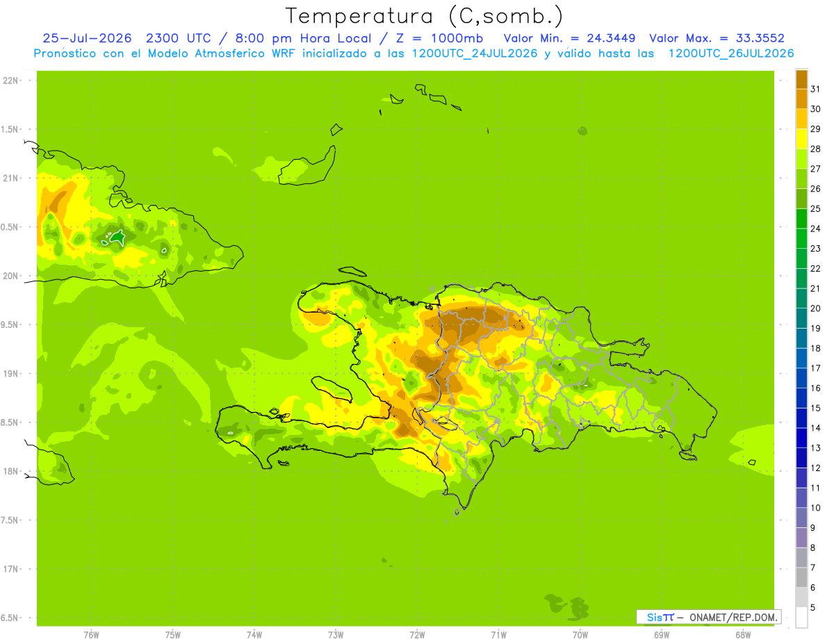Pick the blue swatch between 16 and 17
Screen dimensions: 834x644
[801, 378]
